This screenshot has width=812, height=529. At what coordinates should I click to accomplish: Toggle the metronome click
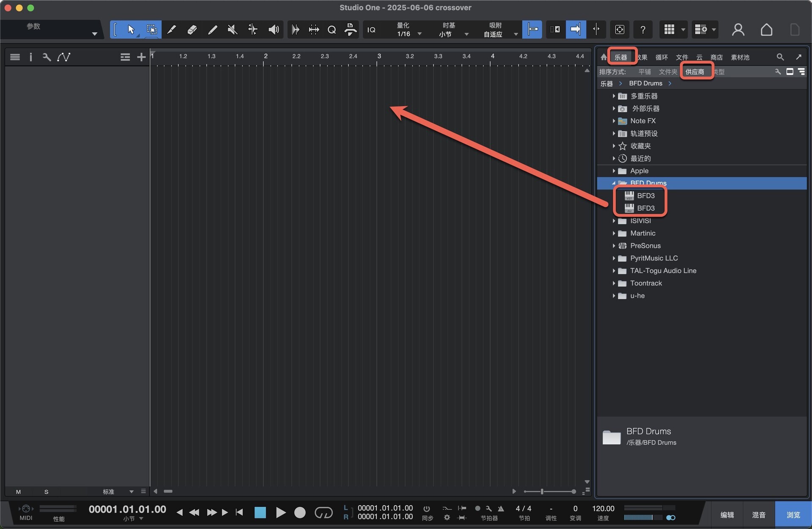(501, 508)
